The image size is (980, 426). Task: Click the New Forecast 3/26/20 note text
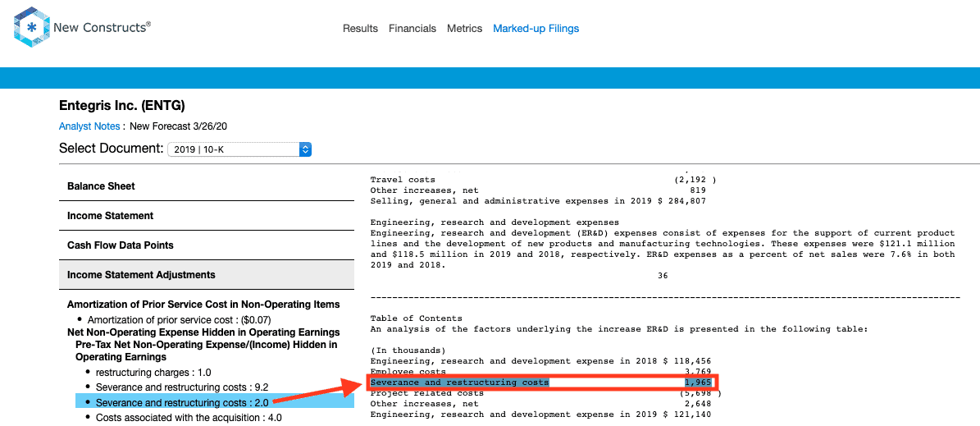pyautogui.click(x=178, y=126)
